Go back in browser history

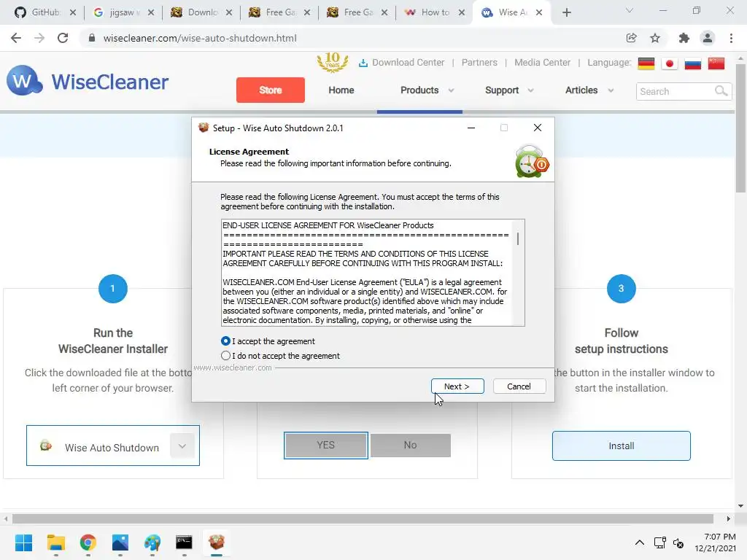click(16, 38)
